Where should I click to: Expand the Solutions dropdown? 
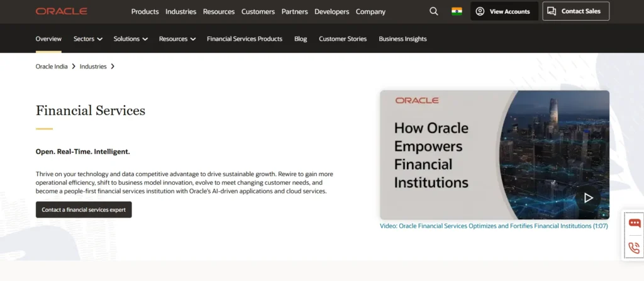(x=131, y=38)
